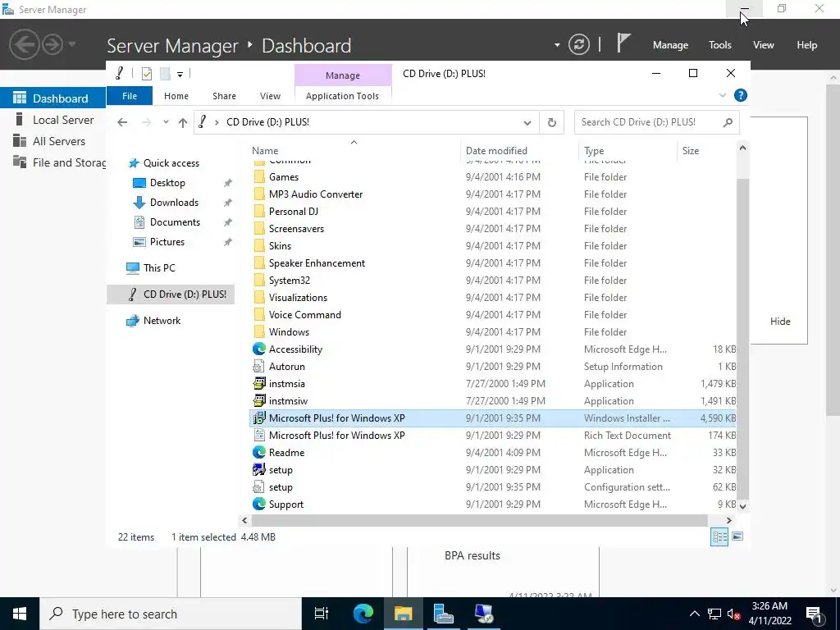Open the File tab in Explorer
The height and width of the screenshot is (630, 840).
click(x=130, y=96)
